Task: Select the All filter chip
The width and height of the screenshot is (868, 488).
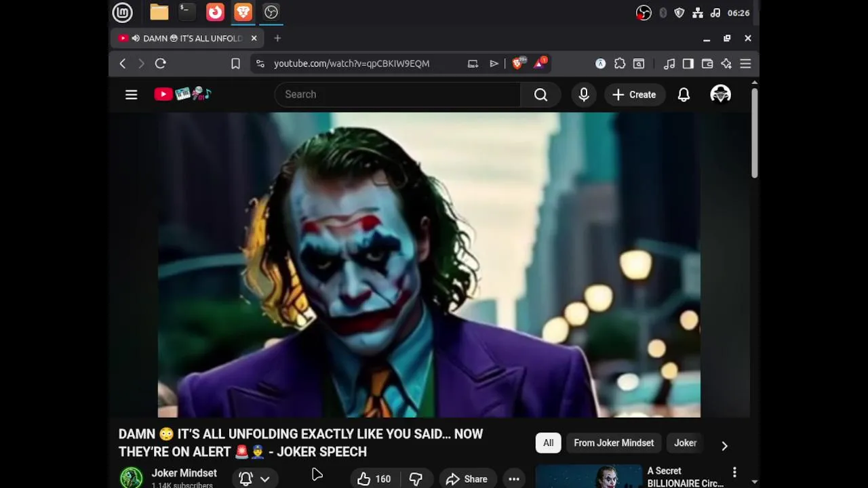Action: (x=548, y=443)
